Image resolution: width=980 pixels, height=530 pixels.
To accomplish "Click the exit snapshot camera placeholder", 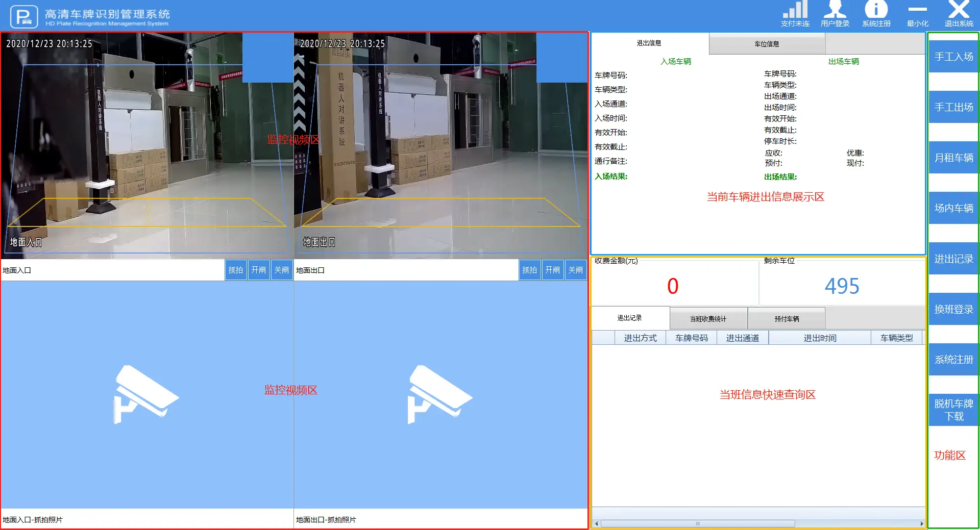I will point(440,394).
